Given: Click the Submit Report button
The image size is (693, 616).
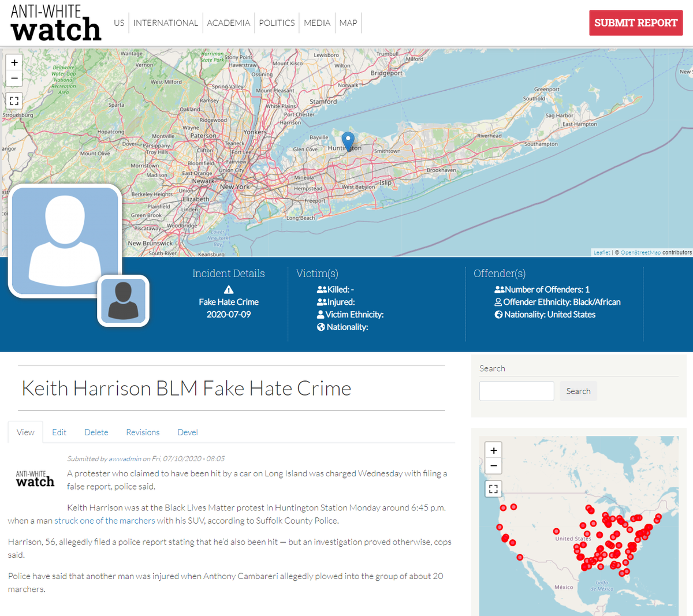Looking at the screenshot, I should (x=636, y=23).
